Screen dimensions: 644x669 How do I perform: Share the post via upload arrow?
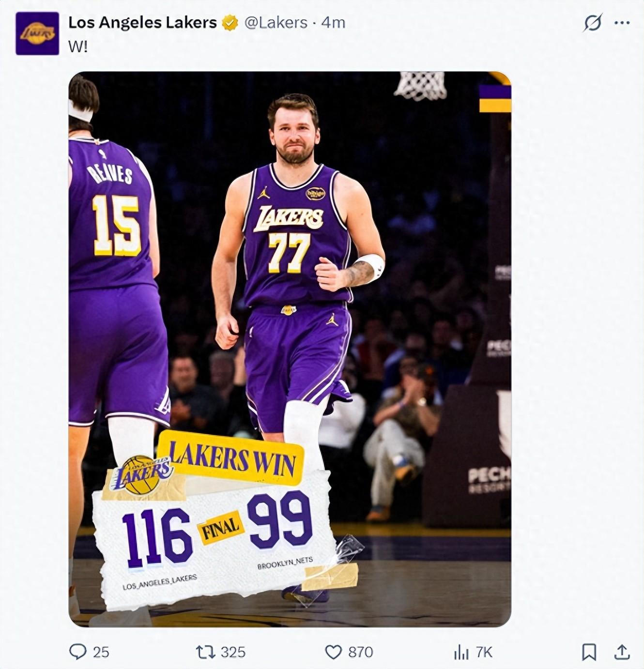click(622, 652)
